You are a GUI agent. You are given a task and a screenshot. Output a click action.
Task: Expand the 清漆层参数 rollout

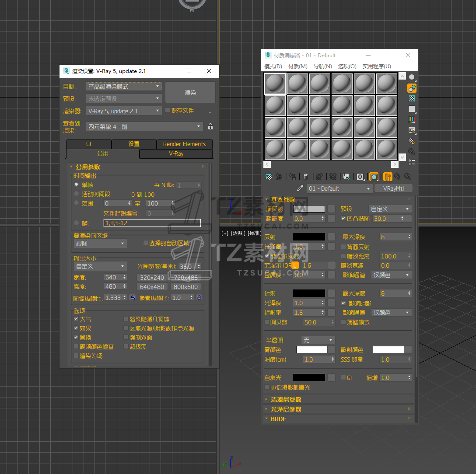(x=338, y=400)
